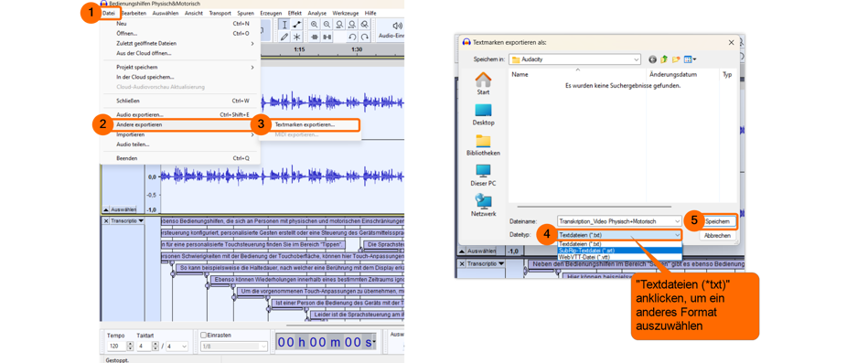Expand the Dateiname combo box arrow
The image size is (868, 363).
tap(678, 221)
